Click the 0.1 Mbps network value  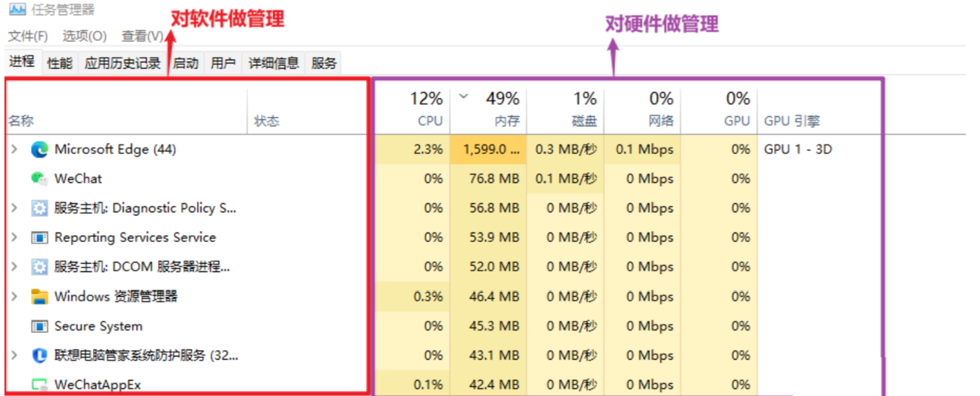645,149
